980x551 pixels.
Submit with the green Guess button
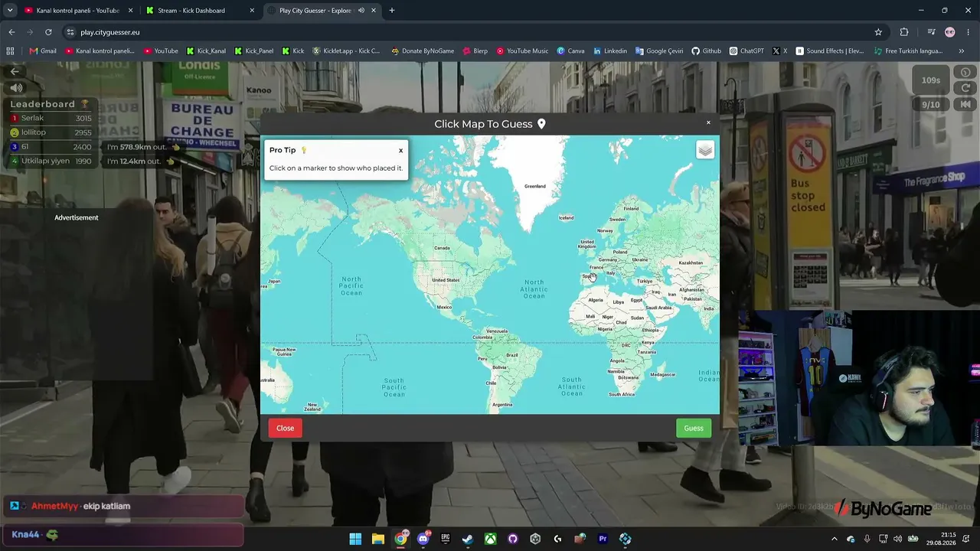coord(694,428)
